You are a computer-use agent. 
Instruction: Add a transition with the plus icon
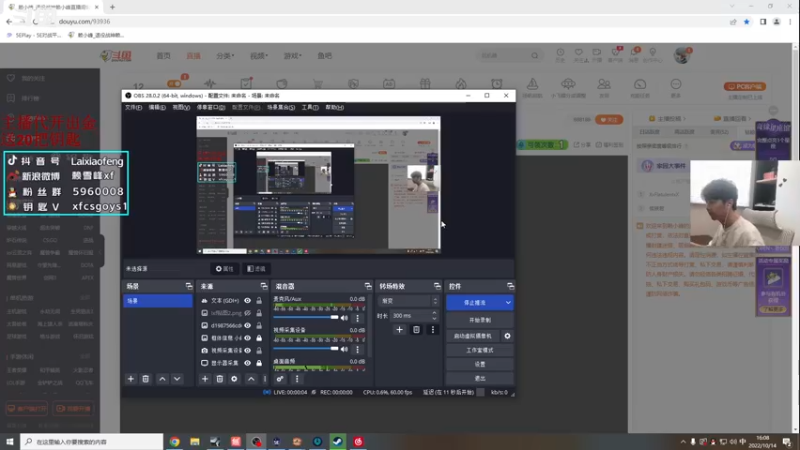point(399,330)
